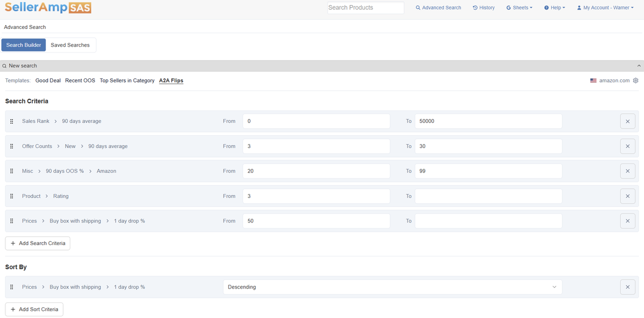
Task: Click drag handle of Sales Rank row
Action: (12, 121)
